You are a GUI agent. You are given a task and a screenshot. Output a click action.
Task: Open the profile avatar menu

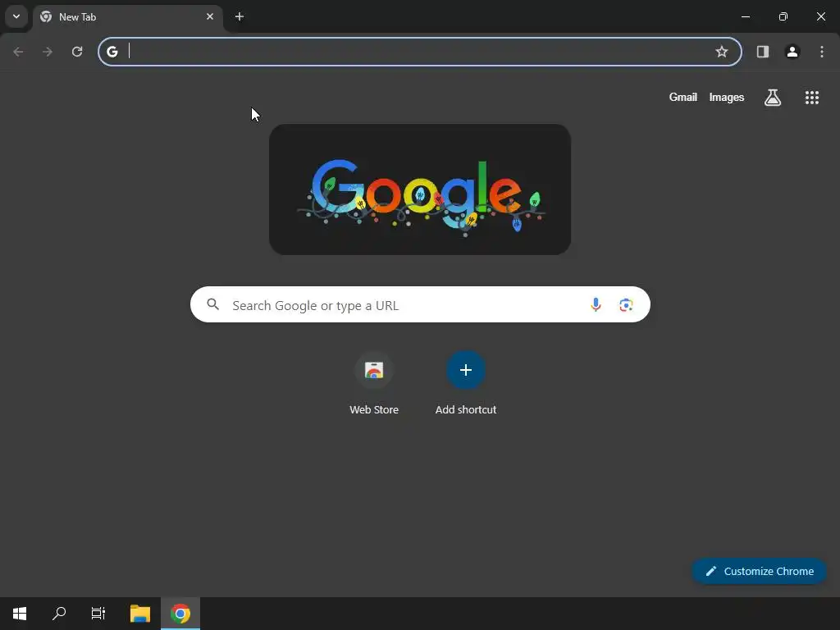792,52
